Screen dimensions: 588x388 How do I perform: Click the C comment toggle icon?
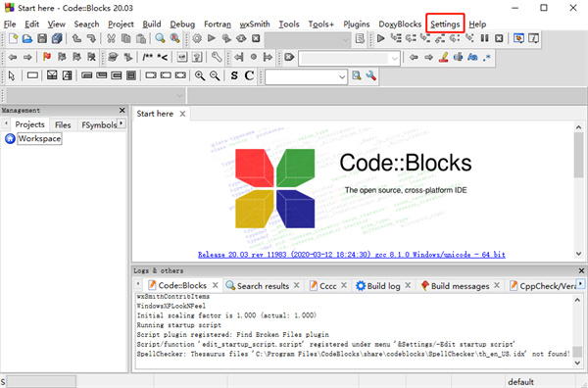pos(249,75)
